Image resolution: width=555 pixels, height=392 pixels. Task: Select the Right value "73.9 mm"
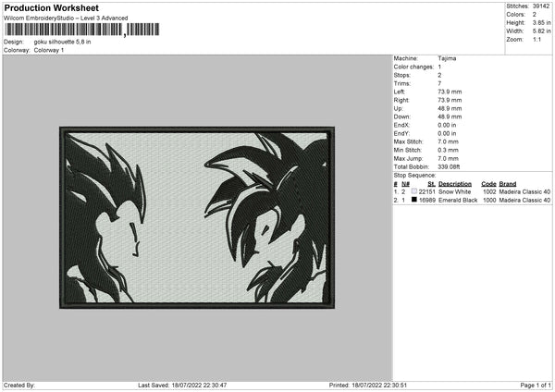pos(450,100)
